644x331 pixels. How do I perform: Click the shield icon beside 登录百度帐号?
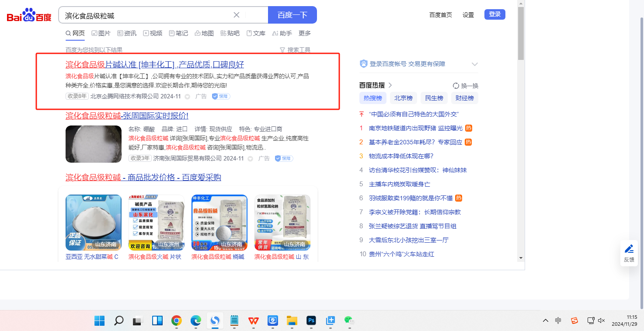pos(364,64)
